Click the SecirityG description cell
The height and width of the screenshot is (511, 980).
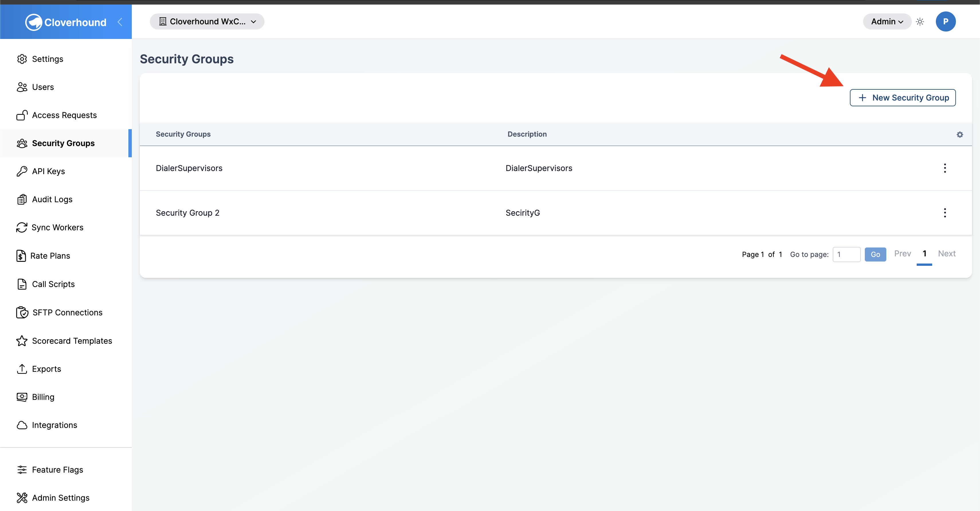coord(522,213)
